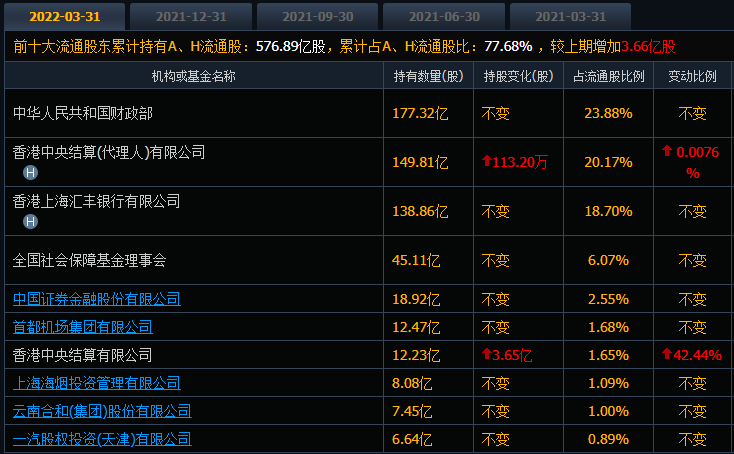
Task: Click the 变动比例 column header
Action: coord(692,76)
